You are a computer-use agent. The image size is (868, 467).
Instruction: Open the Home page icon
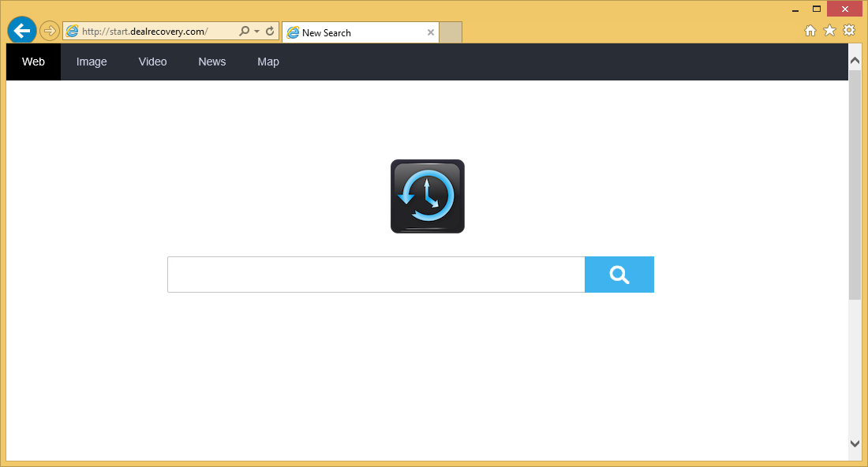point(810,31)
